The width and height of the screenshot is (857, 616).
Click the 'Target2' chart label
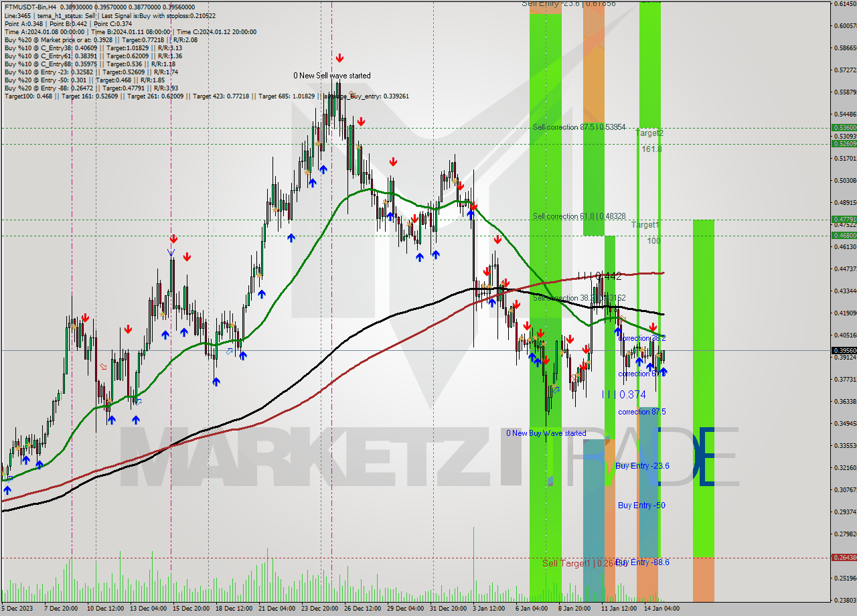[x=649, y=133]
